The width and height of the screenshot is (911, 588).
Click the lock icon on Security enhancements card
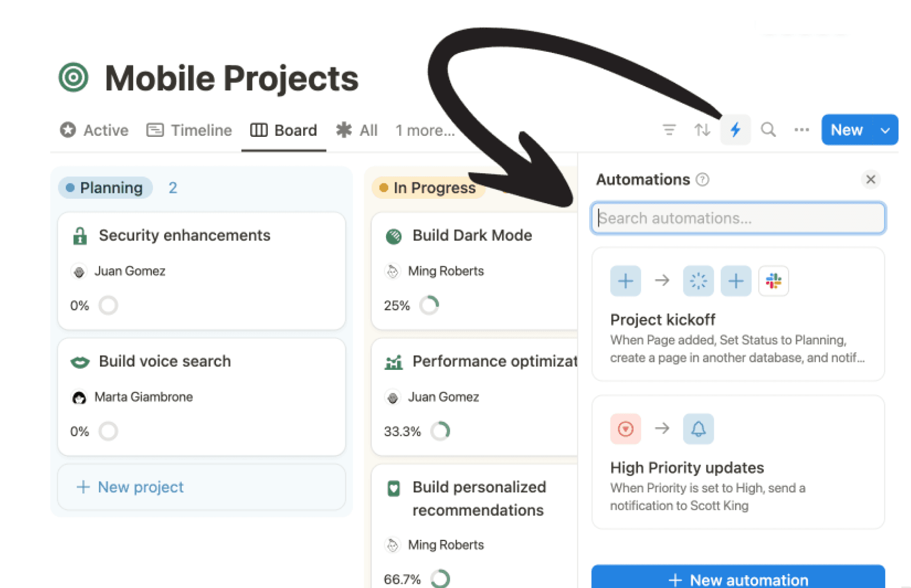pos(80,235)
